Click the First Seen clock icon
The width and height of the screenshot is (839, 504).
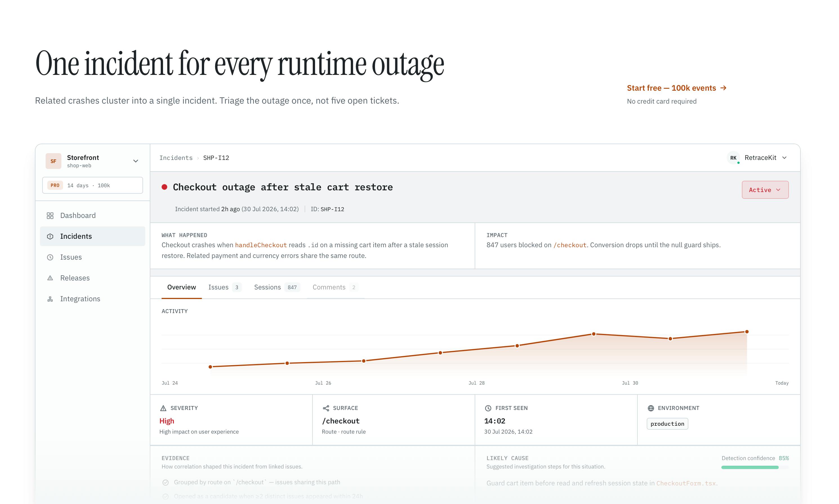[x=488, y=408]
